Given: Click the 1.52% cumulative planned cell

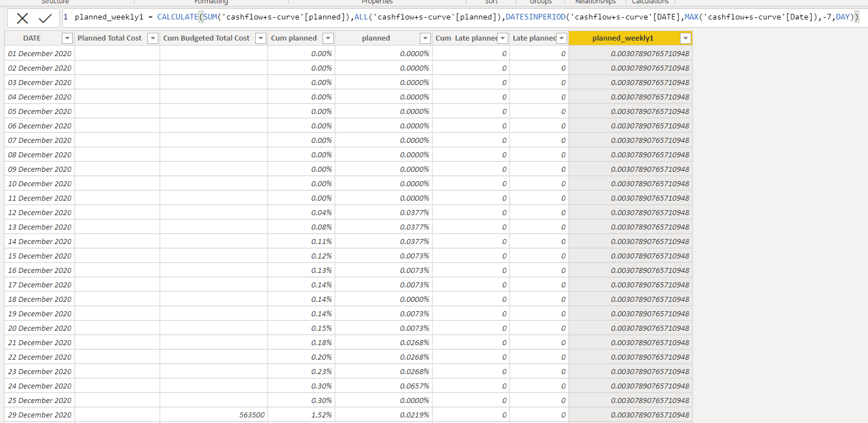Looking at the screenshot, I should click(x=301, y=415).
